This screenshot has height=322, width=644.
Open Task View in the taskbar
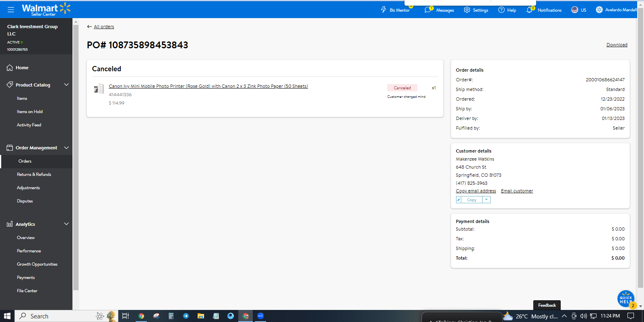126,316
